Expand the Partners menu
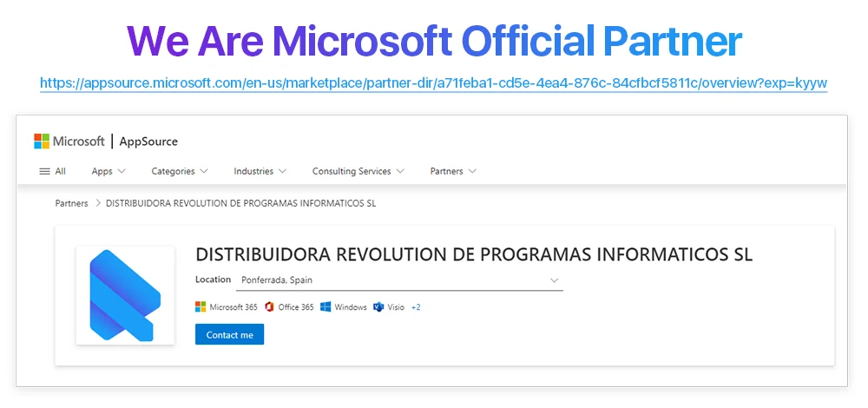The height and width of the screenshot is (408, 868). tap(453, 172)
